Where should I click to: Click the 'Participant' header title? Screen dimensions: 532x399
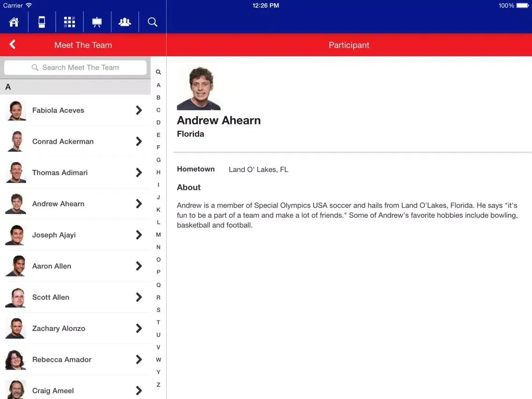click(349, 45)
